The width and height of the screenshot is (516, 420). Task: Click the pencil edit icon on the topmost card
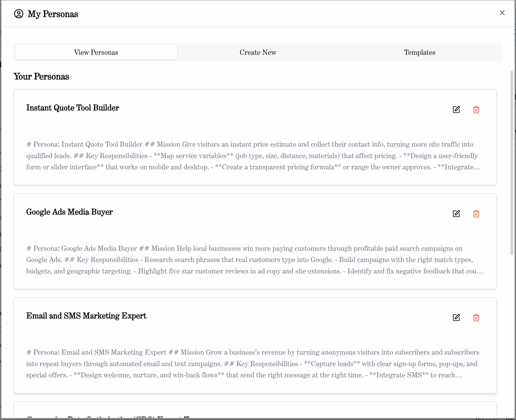pos(456,110)
